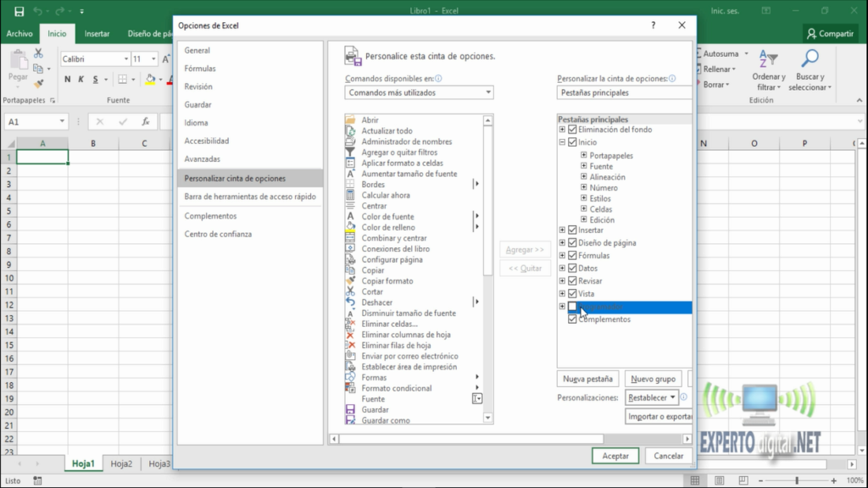
Task: Click the Combinar y centrar icon
Action: 352,238
